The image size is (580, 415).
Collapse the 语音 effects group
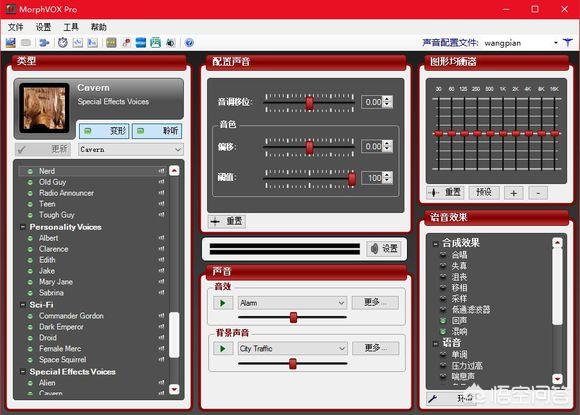436,344
